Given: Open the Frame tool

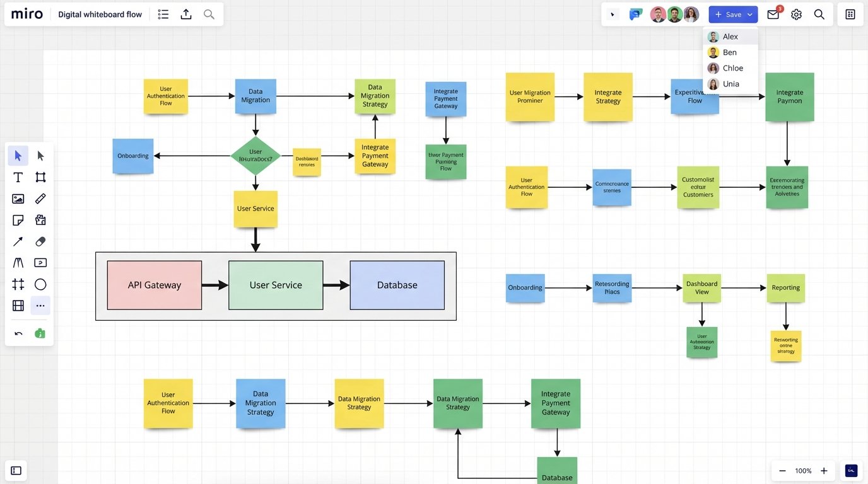Looking at the screenshot, I should pos(40,177).
